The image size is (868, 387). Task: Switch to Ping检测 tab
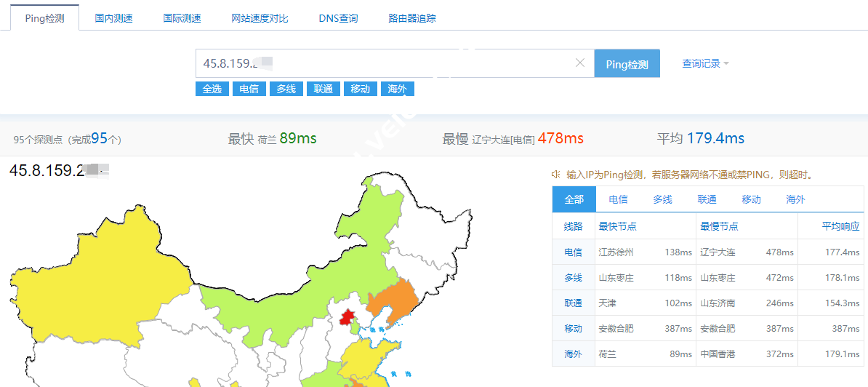tap(45, 17)
